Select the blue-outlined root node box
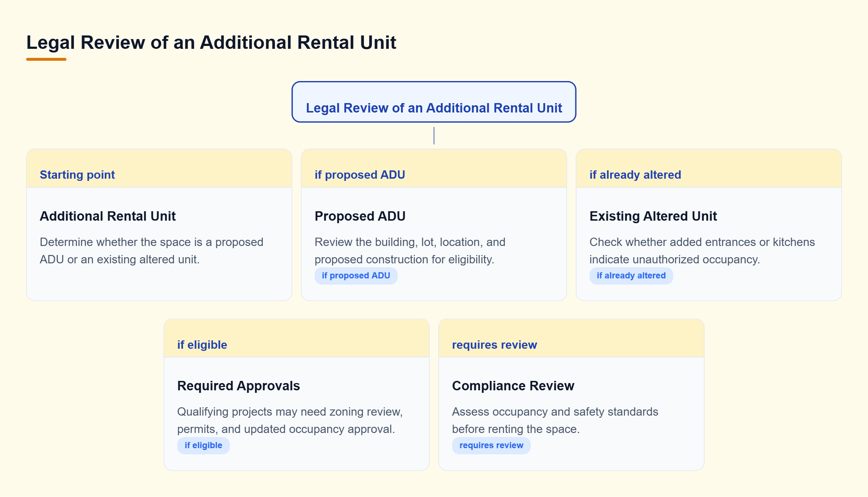Image resolution: width=868 pixels, height=497 pixels. click(434, 102)
